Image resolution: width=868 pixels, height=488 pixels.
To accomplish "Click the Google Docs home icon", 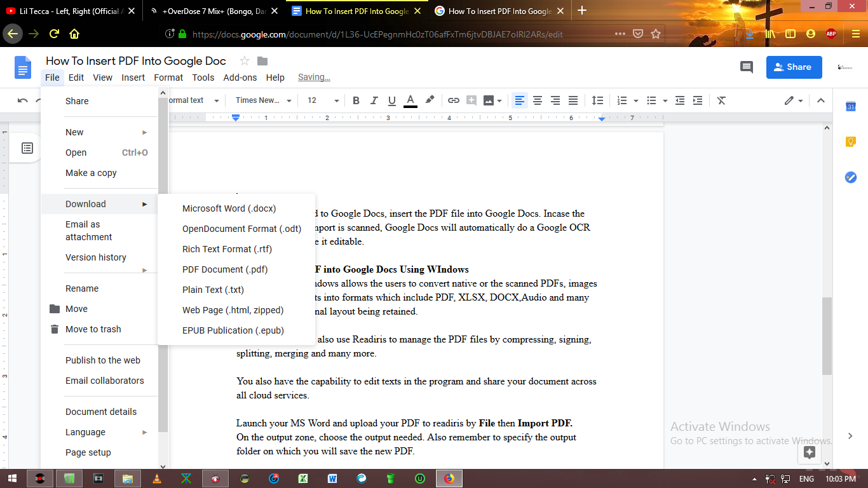I will [23, 67].
